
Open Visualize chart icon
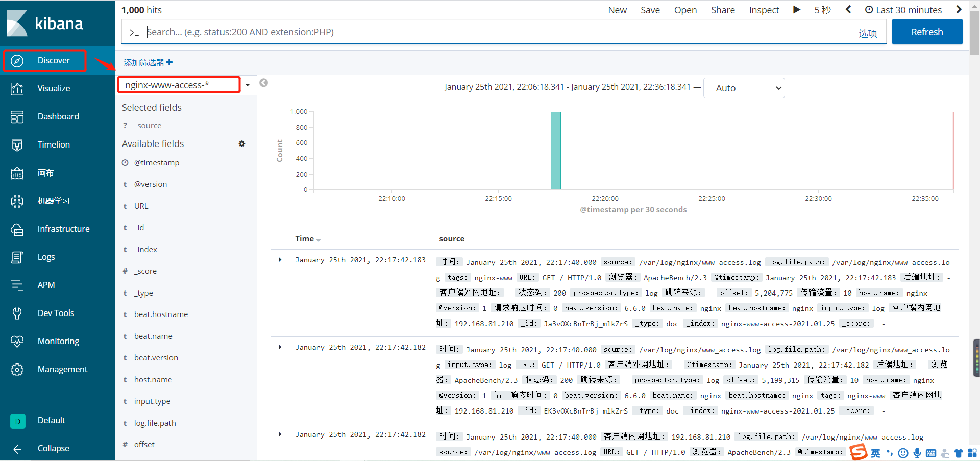pyautogui.click(x=17, y=89)
